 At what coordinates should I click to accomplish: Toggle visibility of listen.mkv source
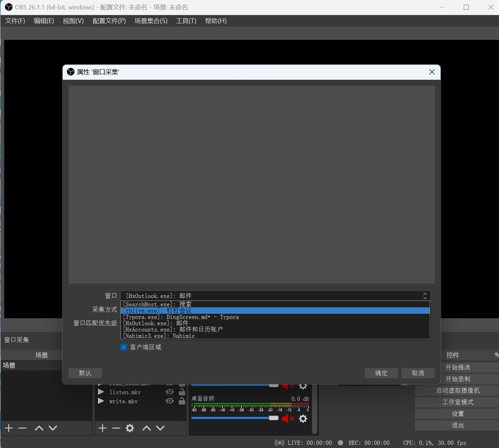pos(170,392)
